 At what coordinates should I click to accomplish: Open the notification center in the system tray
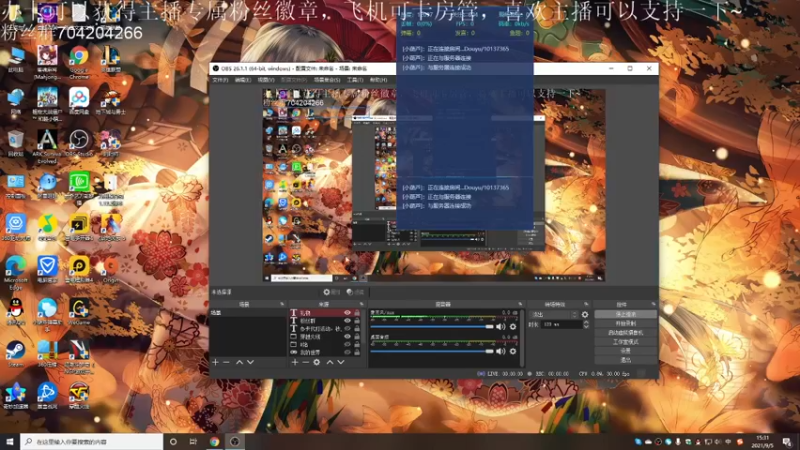[x=787, y=442]
